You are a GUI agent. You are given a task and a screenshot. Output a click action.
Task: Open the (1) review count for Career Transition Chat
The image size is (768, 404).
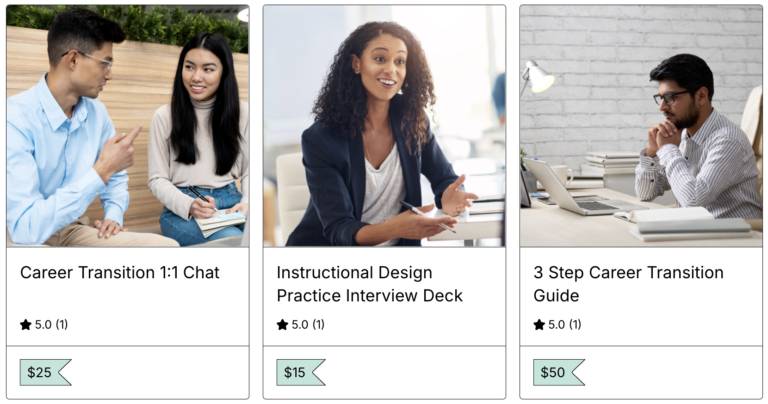(62, 325)
